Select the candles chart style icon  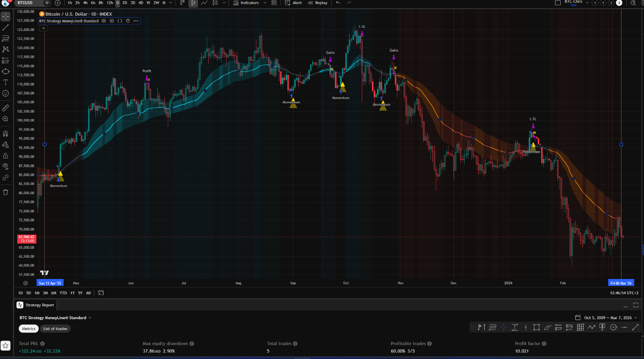pyautogui.click(x=193, y=3)
